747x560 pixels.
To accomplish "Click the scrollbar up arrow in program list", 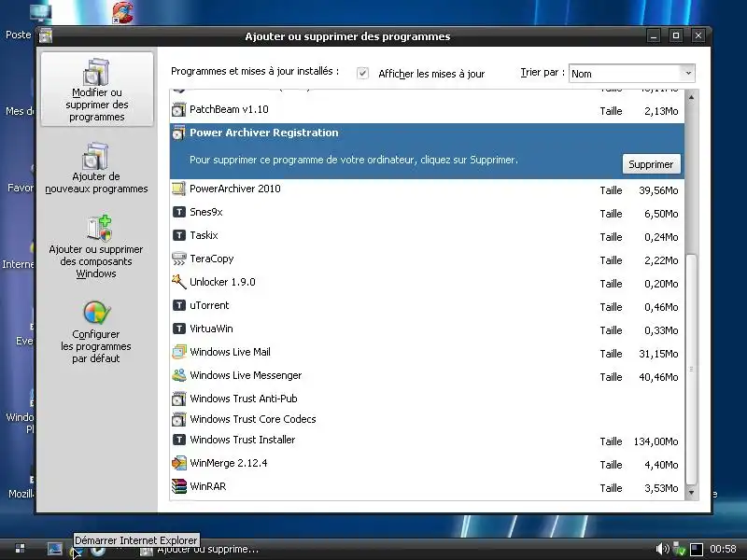I will pyautogui.click(x=691, y=97).
